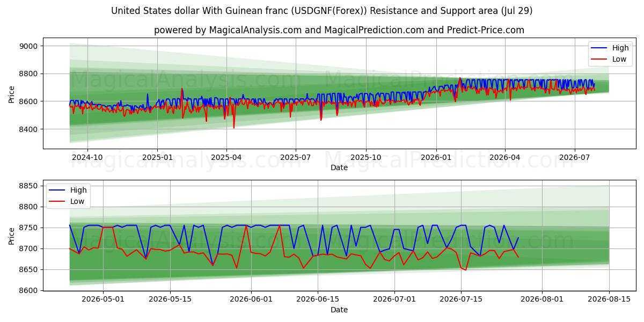Click 'Low' in the upper chart legend
The width and height of the screenshot is (644, 322).
click(619, 59)
